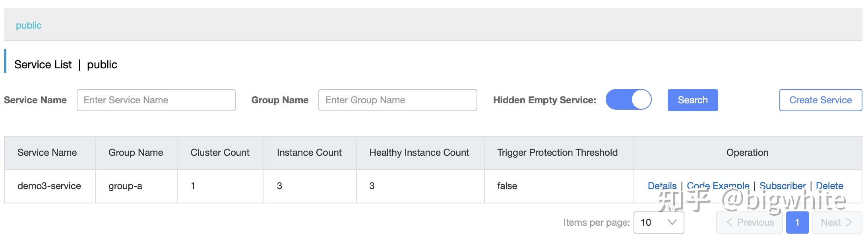Screen dimensions: 868x240
Task: Toggle the Hidden Empty Service switch
Action: tap(628, 100)
